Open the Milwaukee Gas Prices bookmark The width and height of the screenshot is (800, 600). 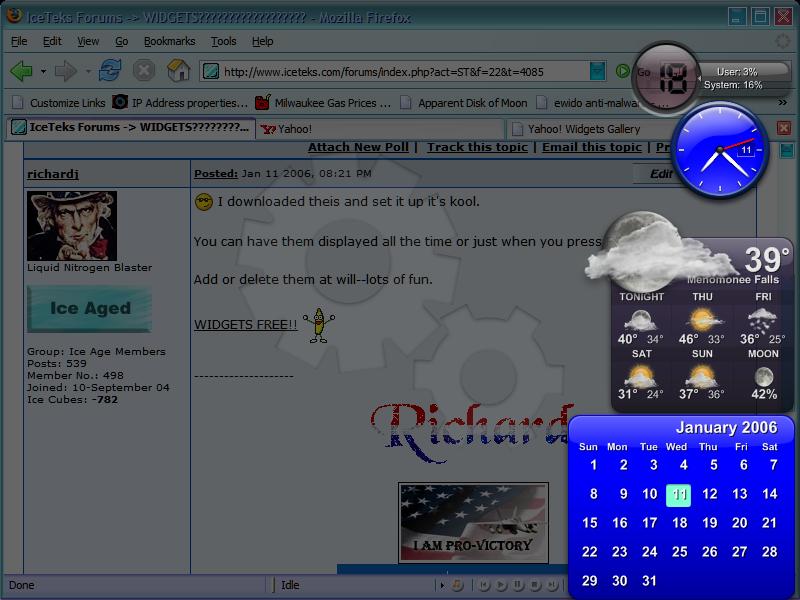(323, 103)
